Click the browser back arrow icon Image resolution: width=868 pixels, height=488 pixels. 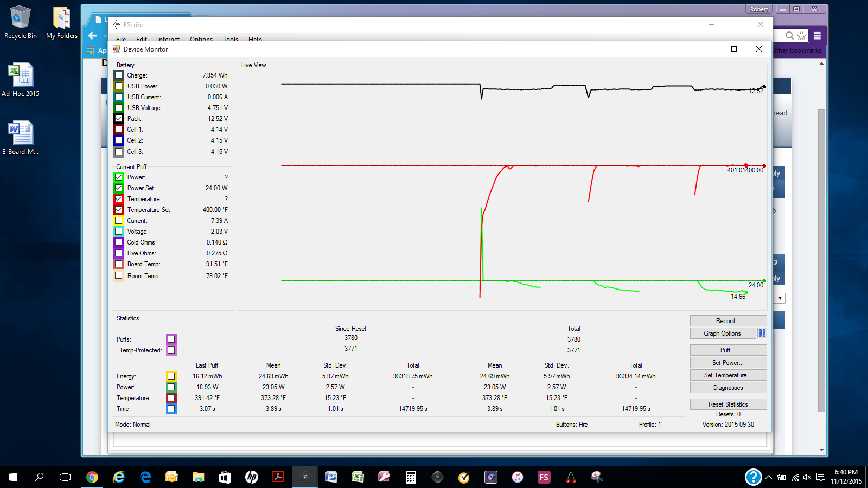pos(93,36)
